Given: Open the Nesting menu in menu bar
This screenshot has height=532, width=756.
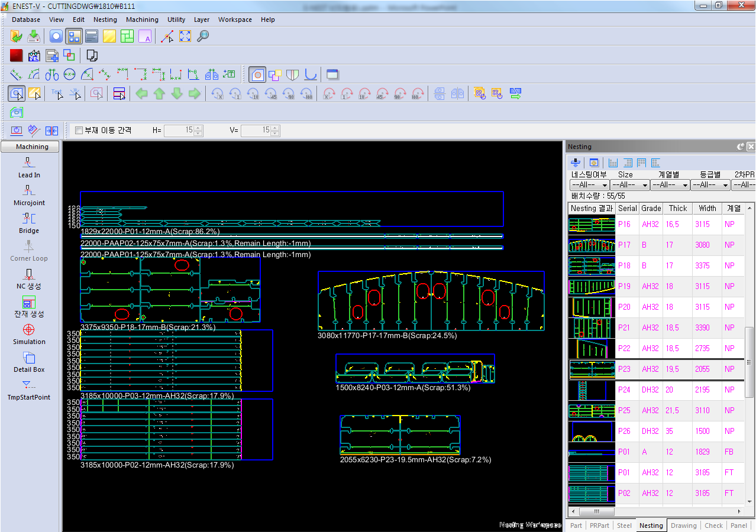Looking at the screenshot, I should [x=105, y=20].
